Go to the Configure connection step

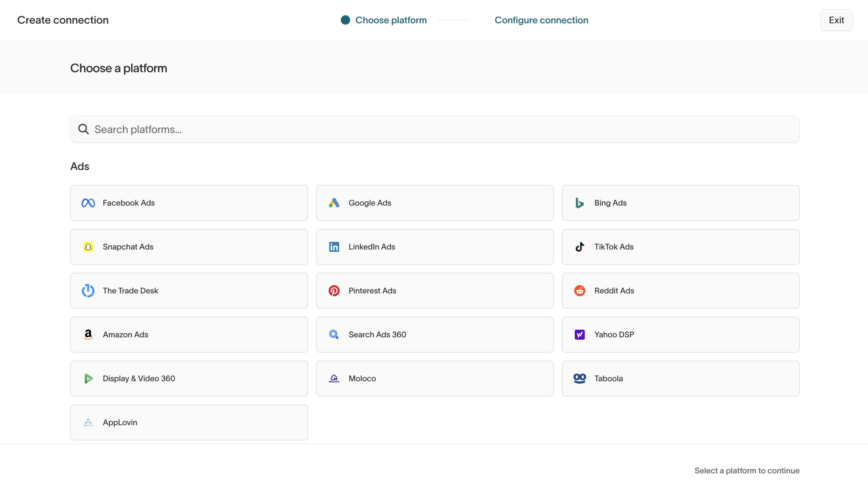click(x=541, y=20)
